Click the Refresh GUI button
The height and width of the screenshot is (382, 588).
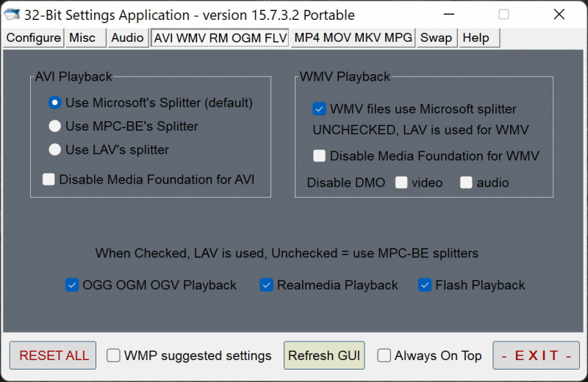tap(324, 356)
